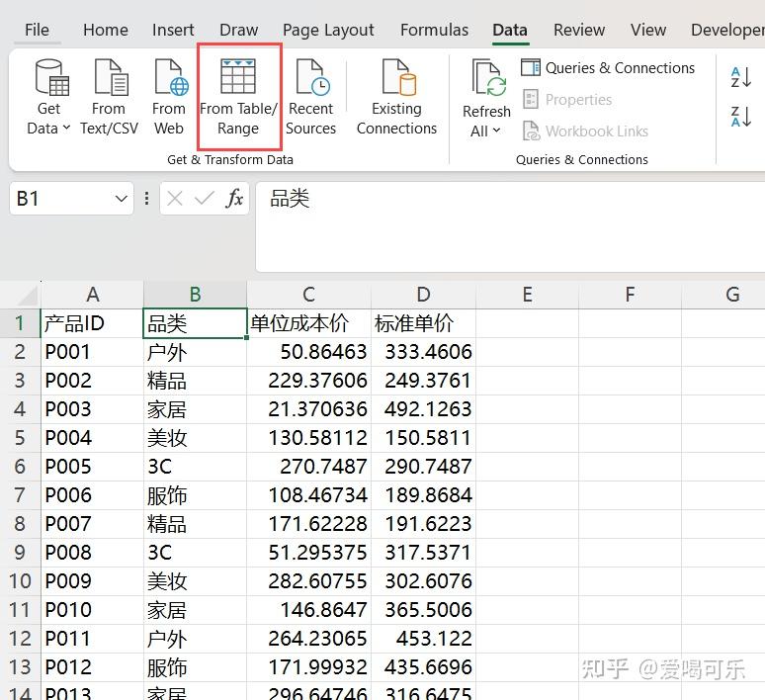Show the Queries & Connections pane

(608, 68)
